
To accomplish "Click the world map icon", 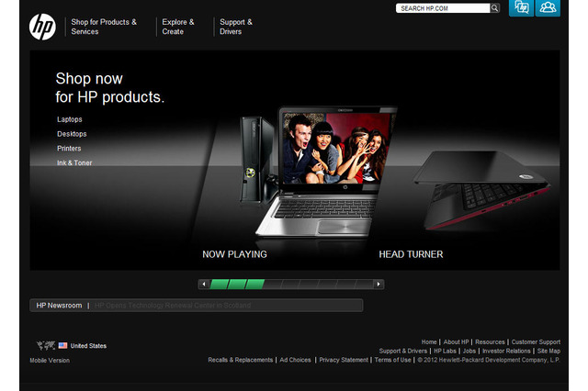I will pos(45,345).
